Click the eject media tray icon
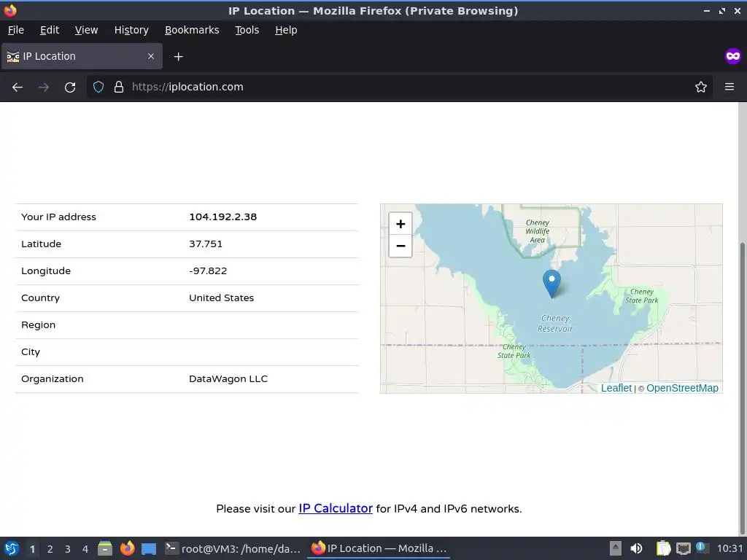The width and height of the screenshot is (747, 560). (x=616, y=548)
